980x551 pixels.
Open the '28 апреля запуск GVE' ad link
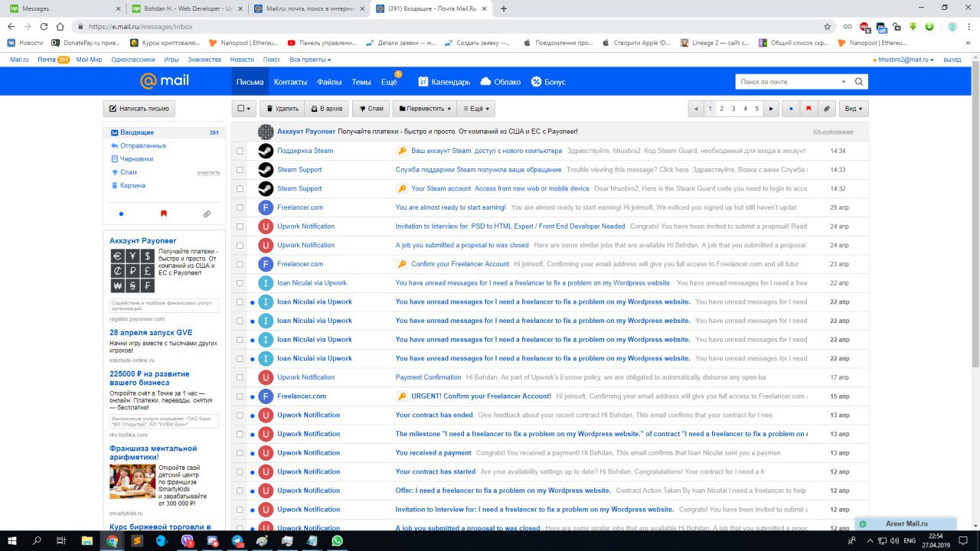151,333
